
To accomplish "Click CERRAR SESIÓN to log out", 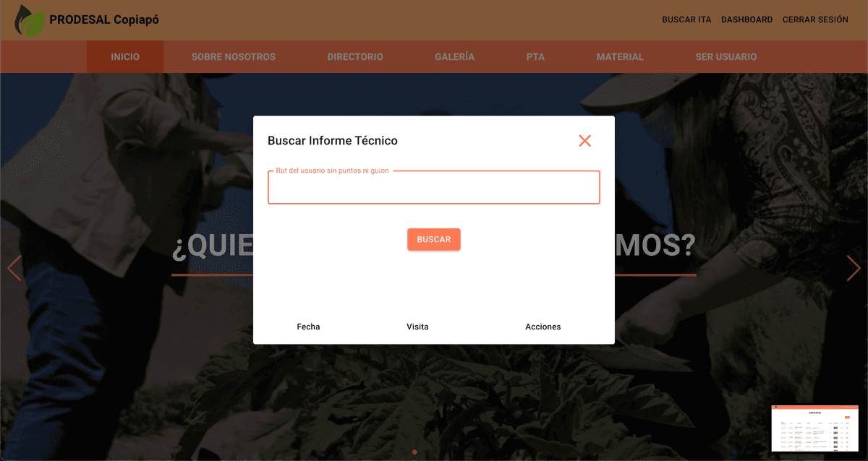I will point(815,20).
